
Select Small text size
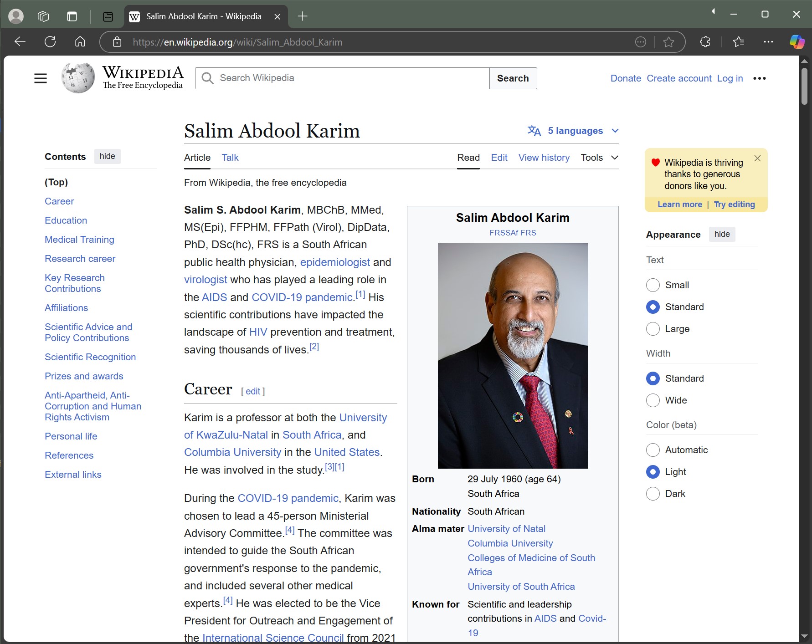click(653, 285)
